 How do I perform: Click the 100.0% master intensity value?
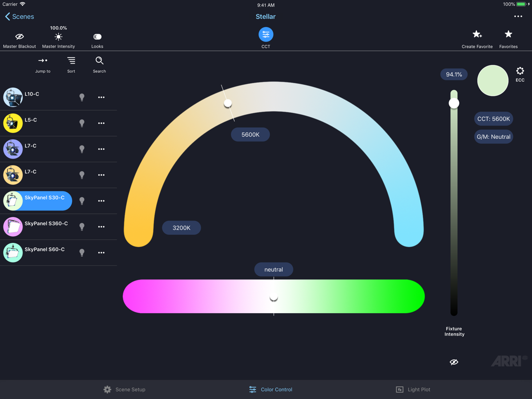[x=58, y=28]
